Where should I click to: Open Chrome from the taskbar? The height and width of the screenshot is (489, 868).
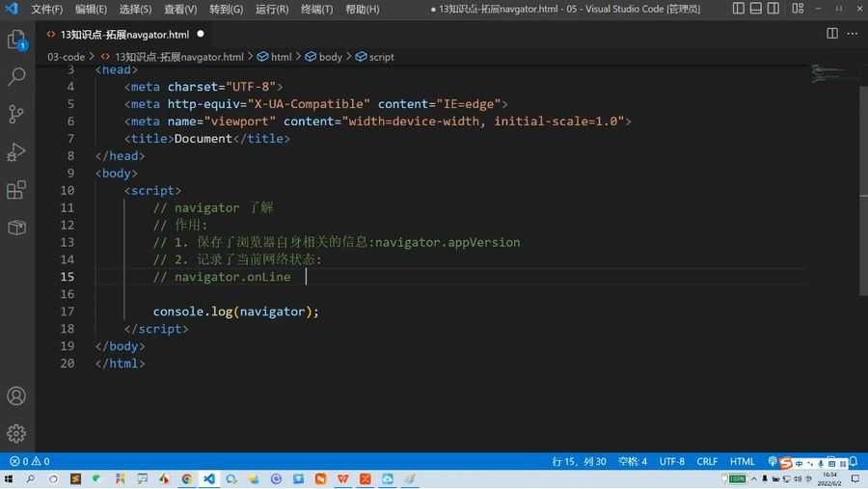(186, 479)
